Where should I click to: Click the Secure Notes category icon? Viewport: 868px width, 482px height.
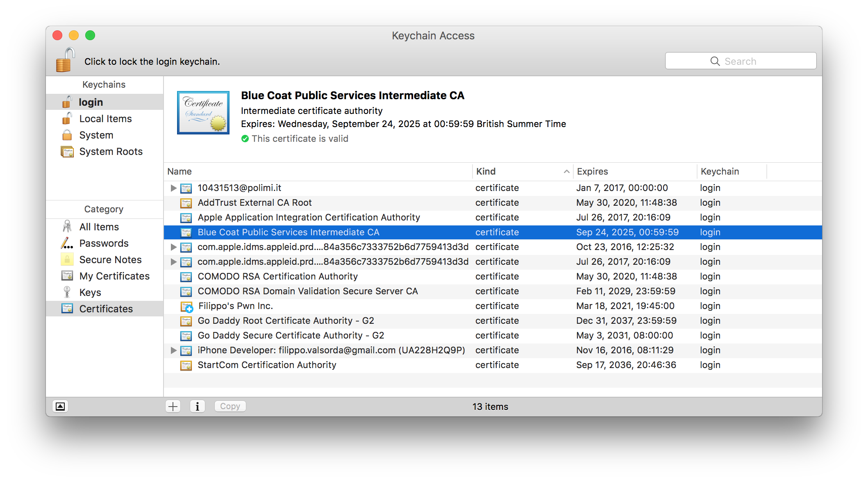click(x=67, y=259)
